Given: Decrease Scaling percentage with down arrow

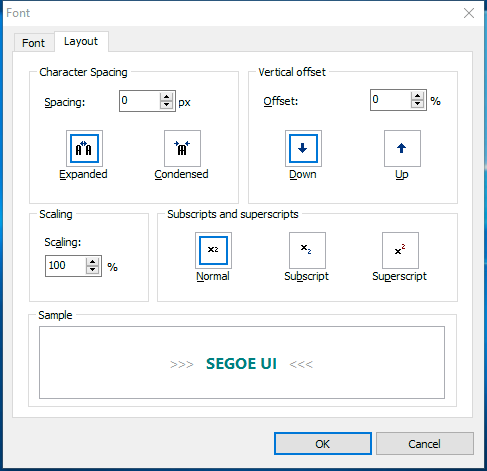Looking at the screenshot, I should (92, 270).
